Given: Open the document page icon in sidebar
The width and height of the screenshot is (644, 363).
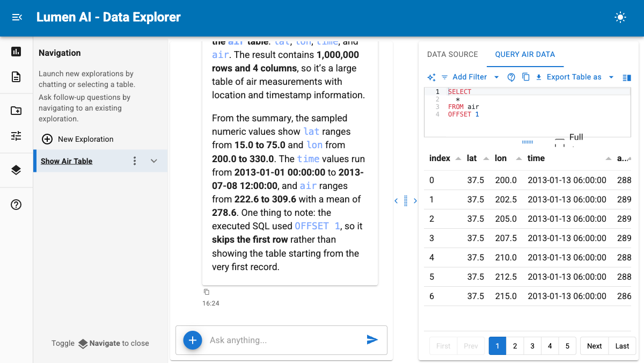Looking at the screenshot, I should (16, 77).
